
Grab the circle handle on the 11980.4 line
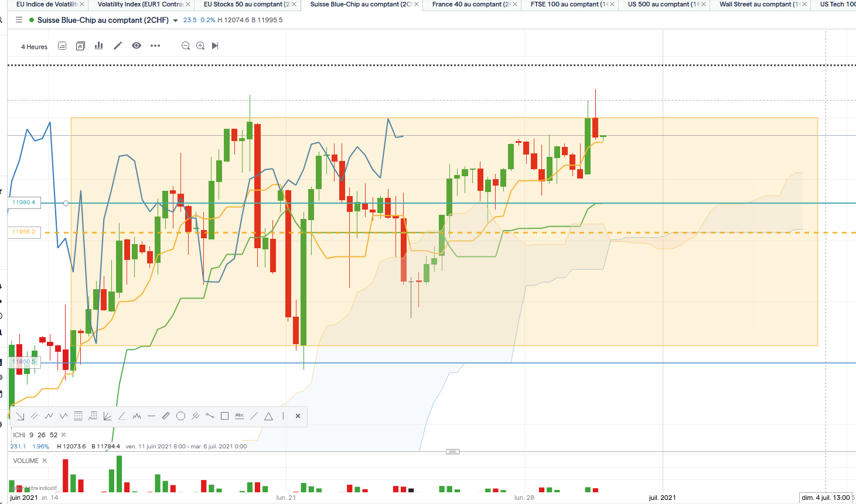[66, 203]
